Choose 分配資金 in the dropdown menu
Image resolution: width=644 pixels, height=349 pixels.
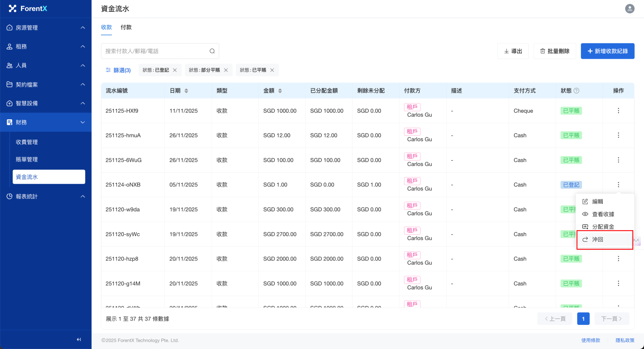(x=603, y=227)
